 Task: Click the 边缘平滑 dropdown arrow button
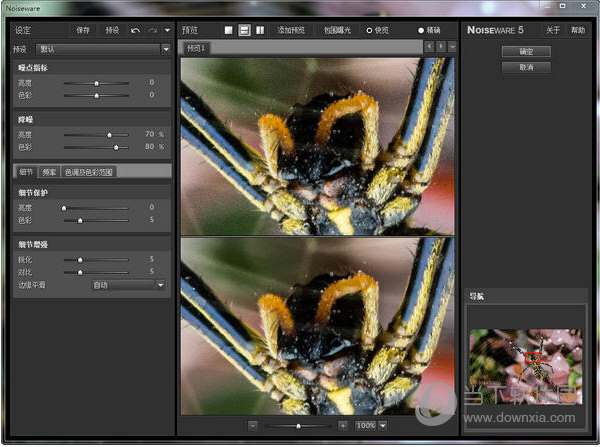[x=160, y=285]
